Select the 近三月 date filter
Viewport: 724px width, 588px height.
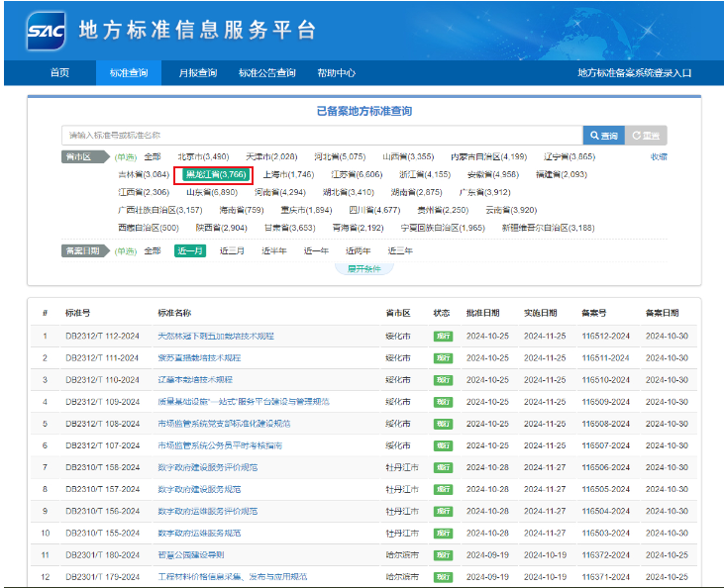(232, 251)
